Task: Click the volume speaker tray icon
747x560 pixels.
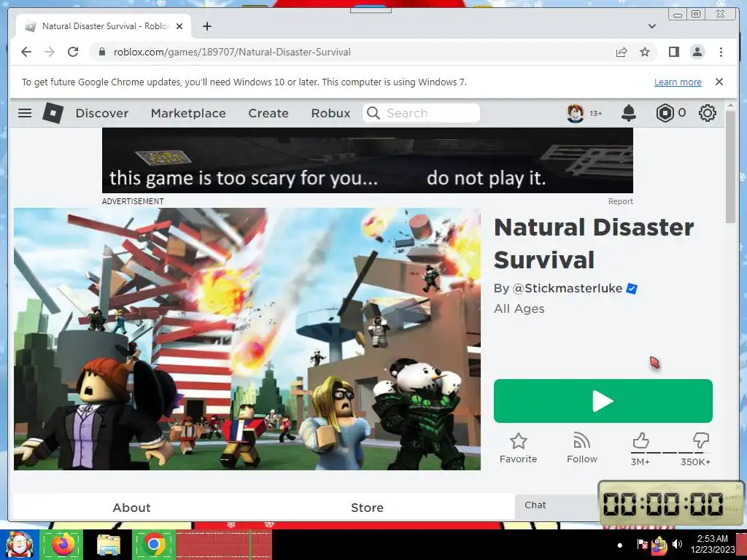Action: [x=677, y=544]
